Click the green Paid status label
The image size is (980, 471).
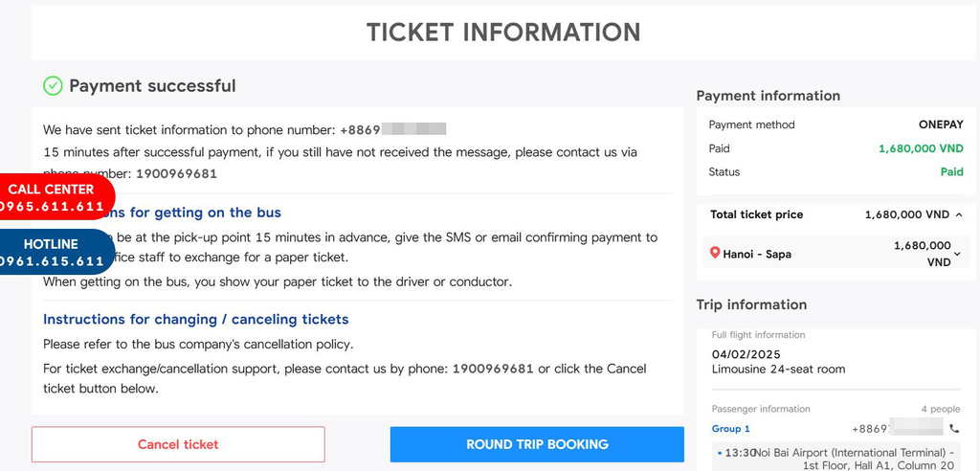(951, 172)
